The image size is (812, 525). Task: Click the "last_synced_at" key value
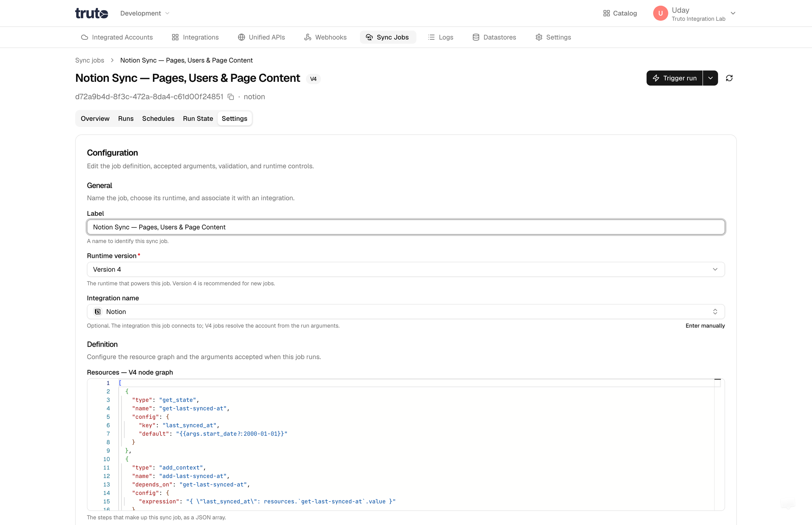(189, 425)
